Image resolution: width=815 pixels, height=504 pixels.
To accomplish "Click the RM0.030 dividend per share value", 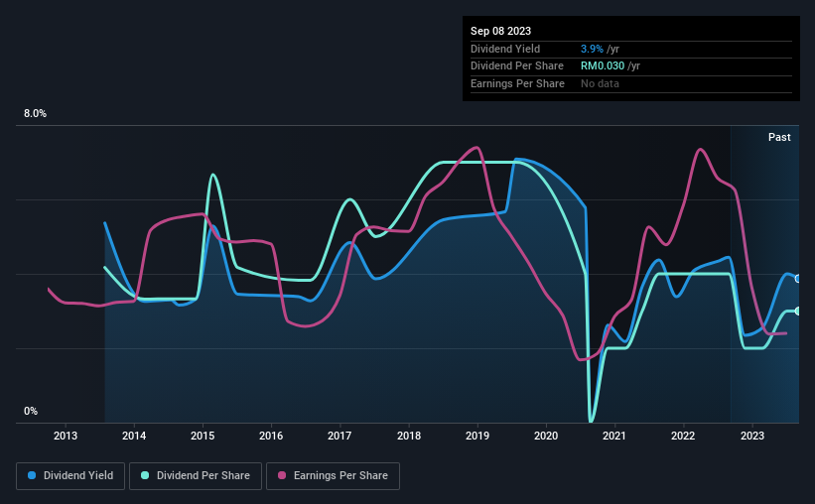I will pyautogui.click(x=603, y=66).
